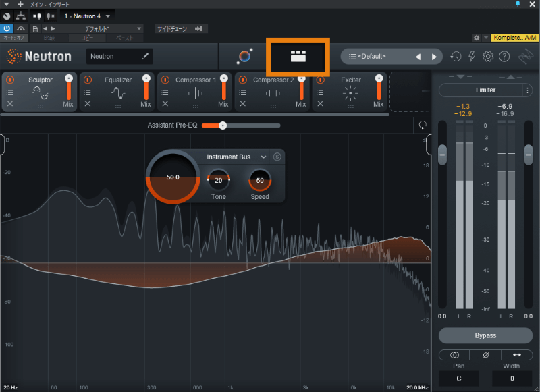Viewport: 540px width, 392px height.
Task: Open Limiter options three-dot menu
Action: pyautogui.click(x=527, y=90)
